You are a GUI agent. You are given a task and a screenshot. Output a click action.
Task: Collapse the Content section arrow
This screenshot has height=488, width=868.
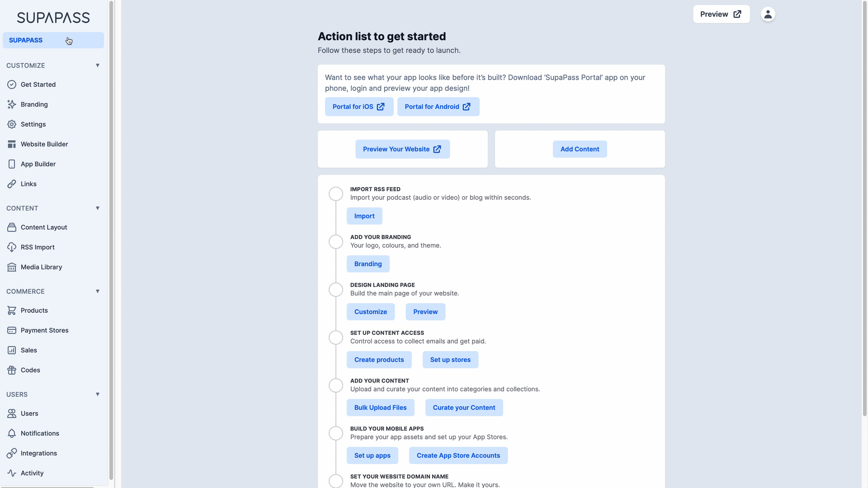[x=98, y=208]
